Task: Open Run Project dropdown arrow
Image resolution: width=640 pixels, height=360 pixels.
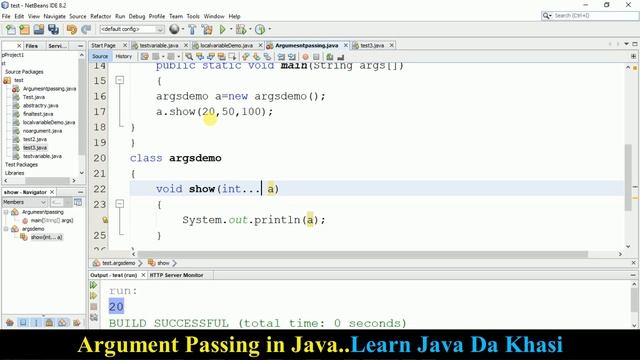Action: coord(231,29)
